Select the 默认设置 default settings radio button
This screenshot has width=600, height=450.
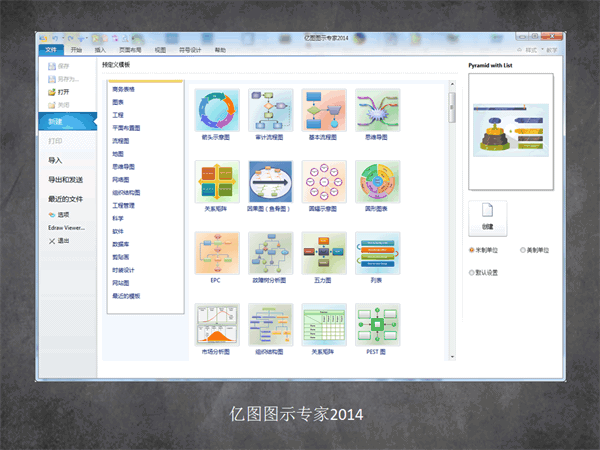point(472,273)
